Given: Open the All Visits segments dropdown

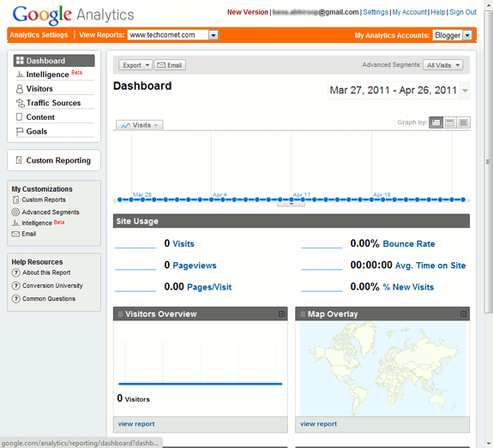Looking at the screenshot, I should [x=442, y=65].
